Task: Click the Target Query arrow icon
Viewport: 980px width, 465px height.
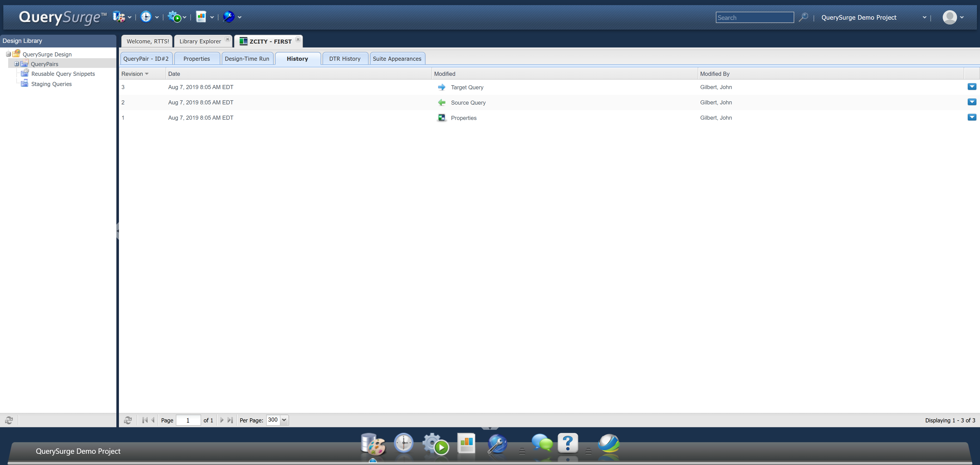Action: point(442,87)
